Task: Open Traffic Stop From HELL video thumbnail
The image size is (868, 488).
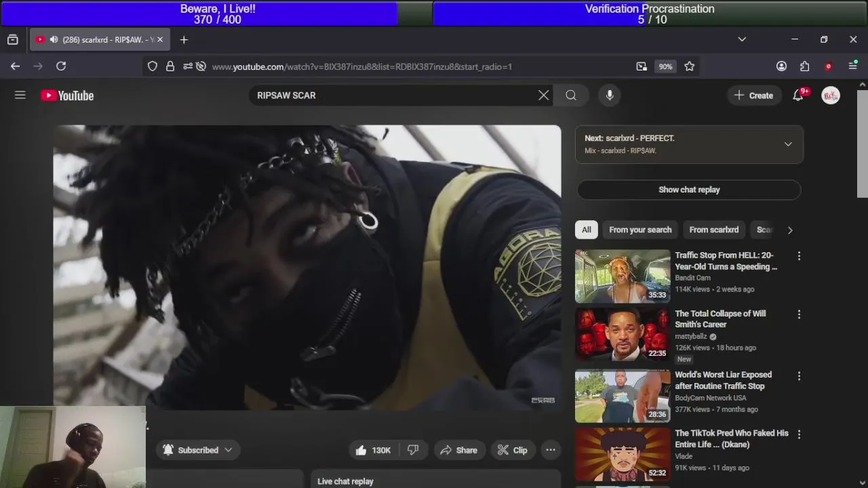Action: (623, 276)
